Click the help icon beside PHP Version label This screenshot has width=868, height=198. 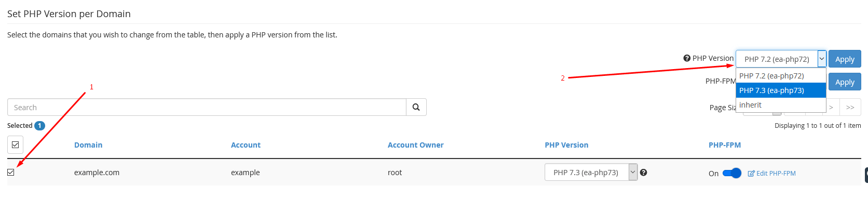[x=687, y=58]
